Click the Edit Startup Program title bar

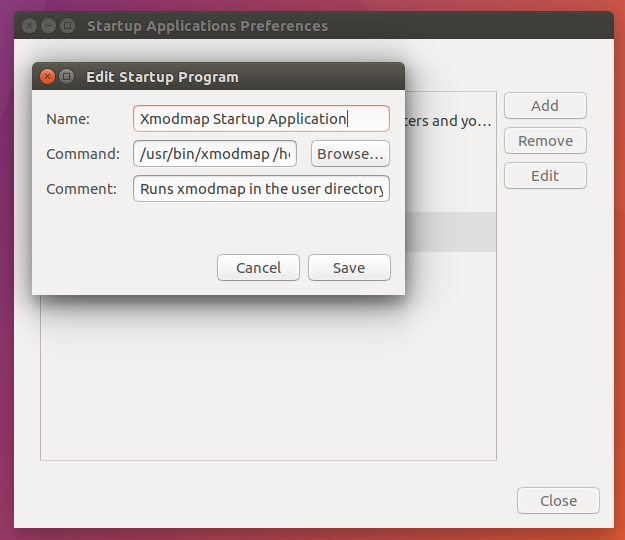pos(218,76)
